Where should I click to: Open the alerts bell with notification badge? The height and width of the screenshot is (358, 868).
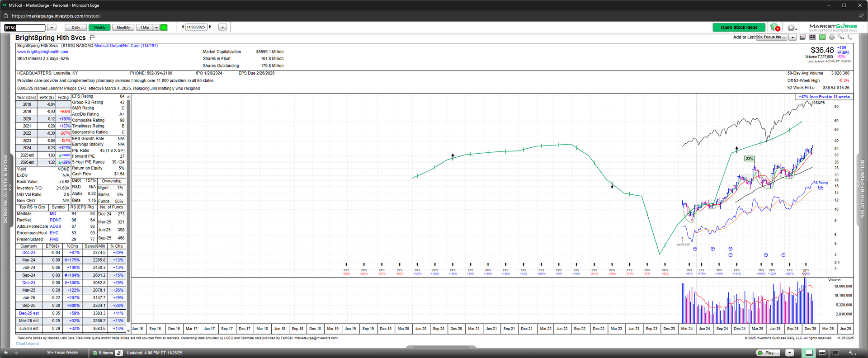(x=774, y=28)
